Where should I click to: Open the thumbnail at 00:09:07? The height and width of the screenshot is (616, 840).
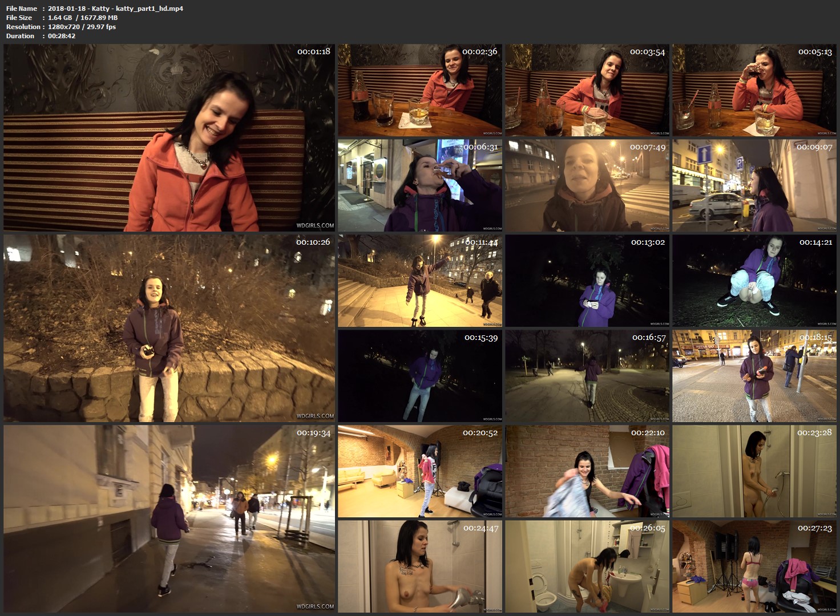(754, 185)
